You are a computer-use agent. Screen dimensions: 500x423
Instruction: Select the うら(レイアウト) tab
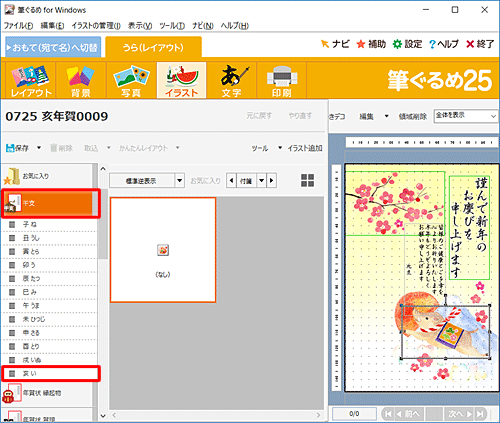coord(153,47)
